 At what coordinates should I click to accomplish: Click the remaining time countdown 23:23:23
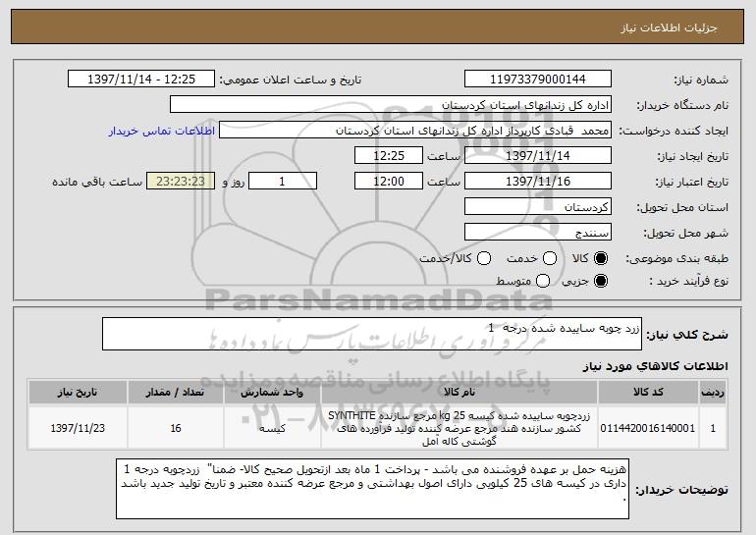[x=181, y=182]
